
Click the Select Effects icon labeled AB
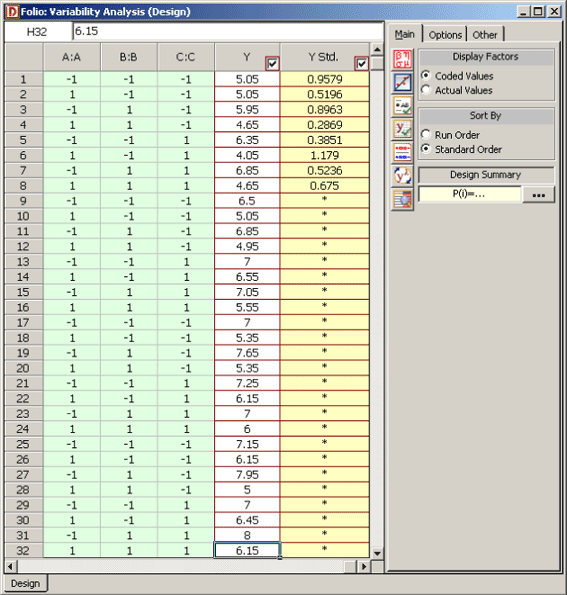[x=402, y=106]
